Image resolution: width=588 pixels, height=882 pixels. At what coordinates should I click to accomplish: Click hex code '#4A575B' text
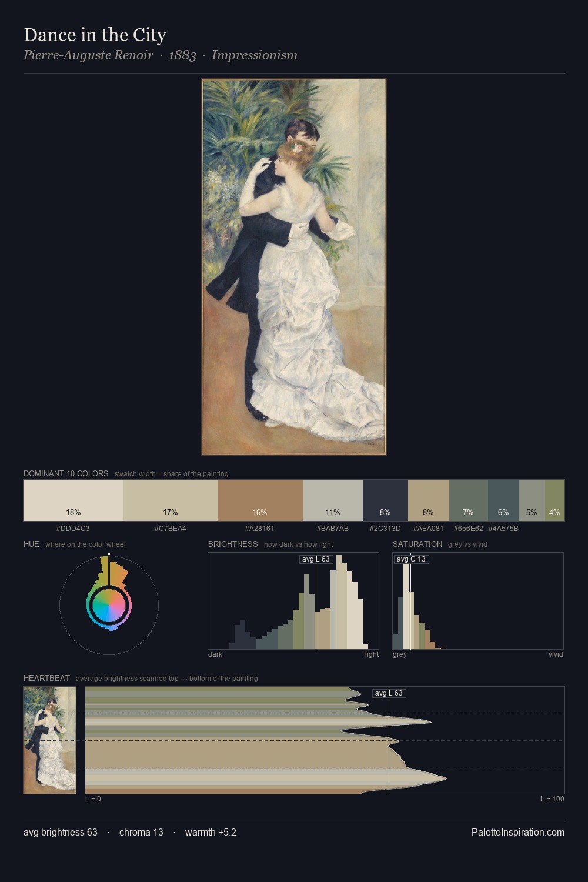click(x=503, y=529)
